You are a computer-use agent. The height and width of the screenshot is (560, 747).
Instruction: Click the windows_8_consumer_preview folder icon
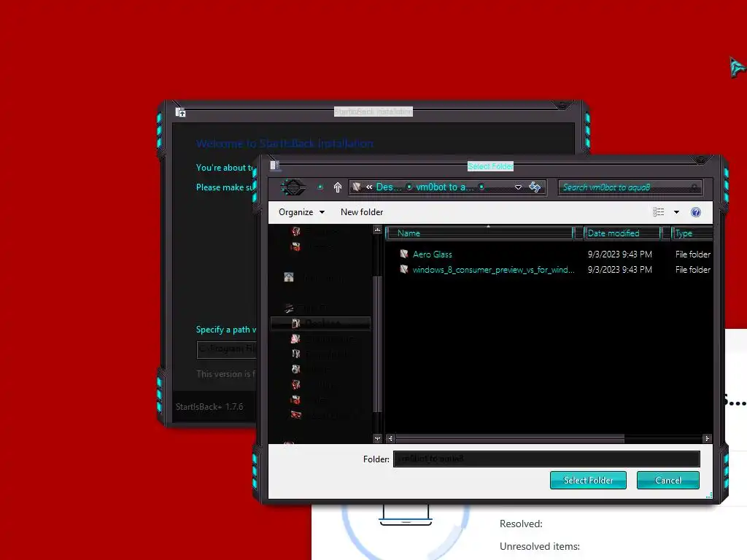(404, 269)
